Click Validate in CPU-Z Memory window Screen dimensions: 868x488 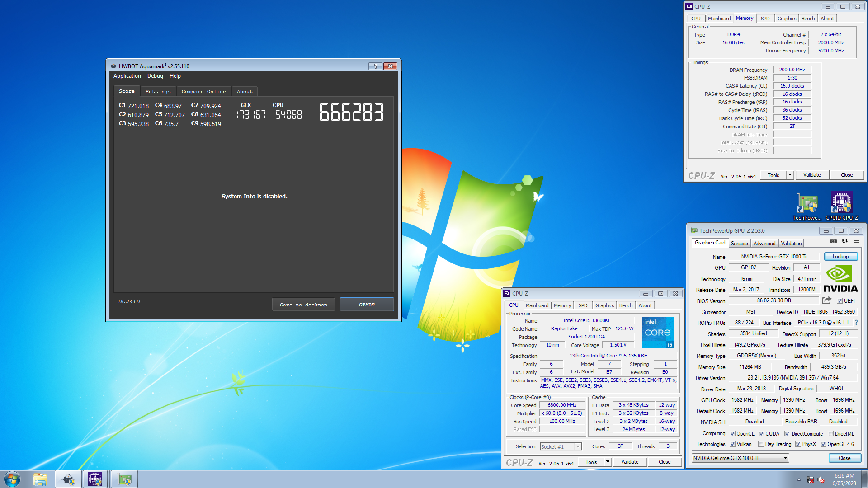812,175
